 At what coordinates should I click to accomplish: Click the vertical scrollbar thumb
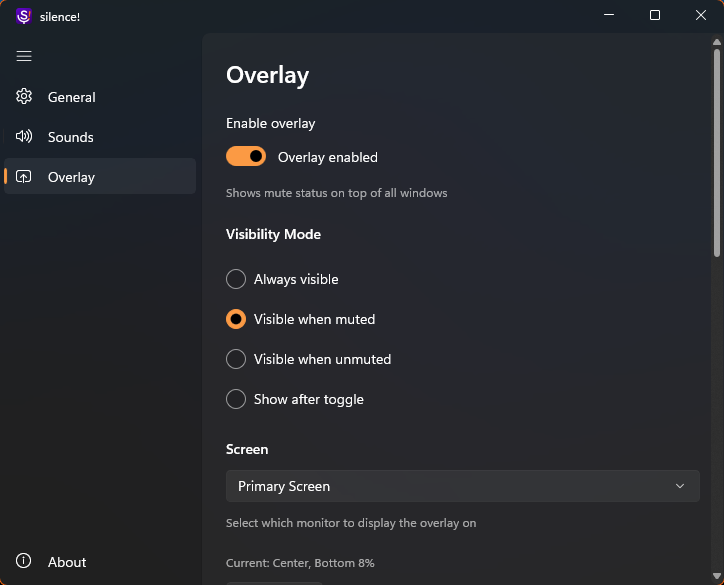point(717,152)
